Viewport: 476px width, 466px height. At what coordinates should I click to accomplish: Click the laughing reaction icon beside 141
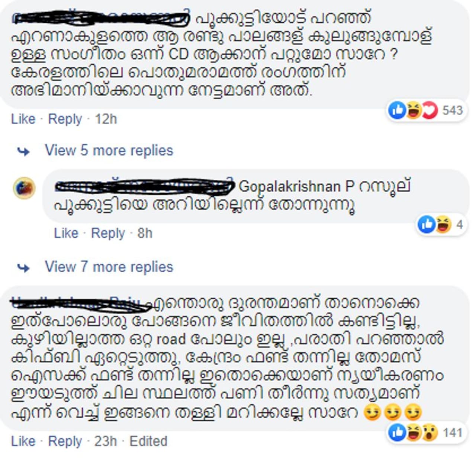(414, 433)
